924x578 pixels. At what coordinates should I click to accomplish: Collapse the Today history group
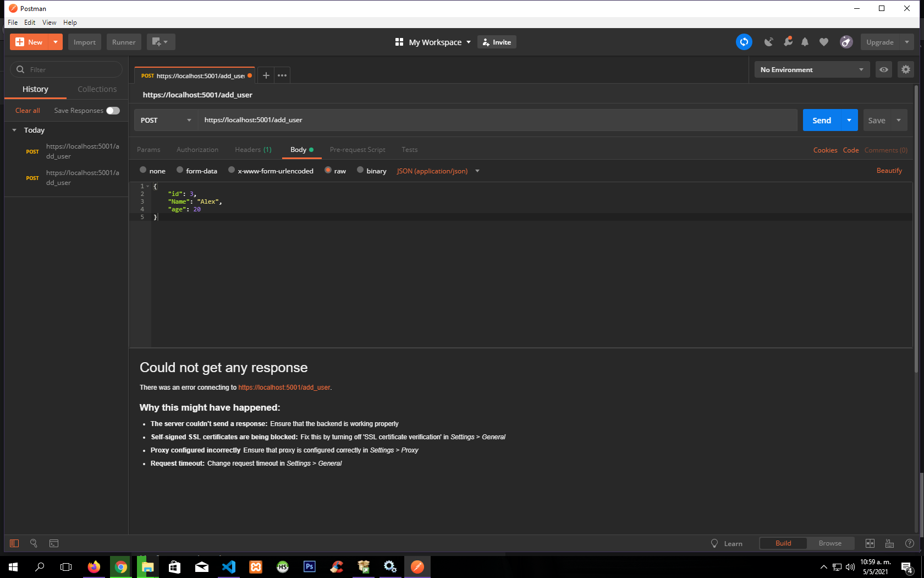14,130
